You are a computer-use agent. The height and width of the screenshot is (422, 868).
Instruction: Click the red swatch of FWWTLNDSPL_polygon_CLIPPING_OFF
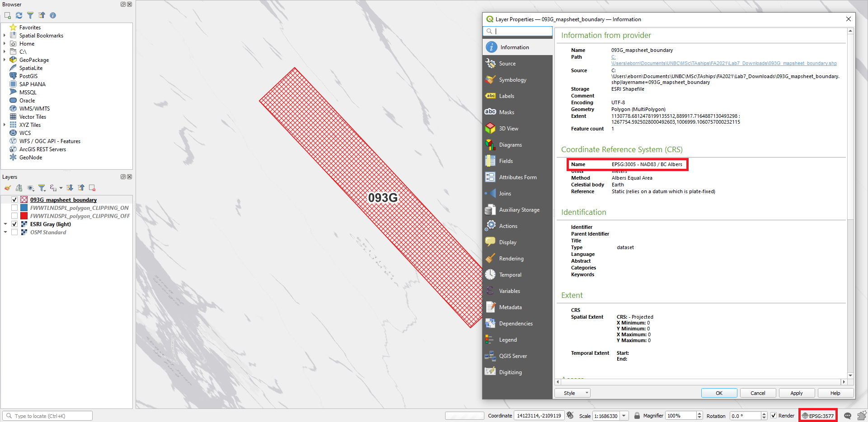(x=23, y=216)
